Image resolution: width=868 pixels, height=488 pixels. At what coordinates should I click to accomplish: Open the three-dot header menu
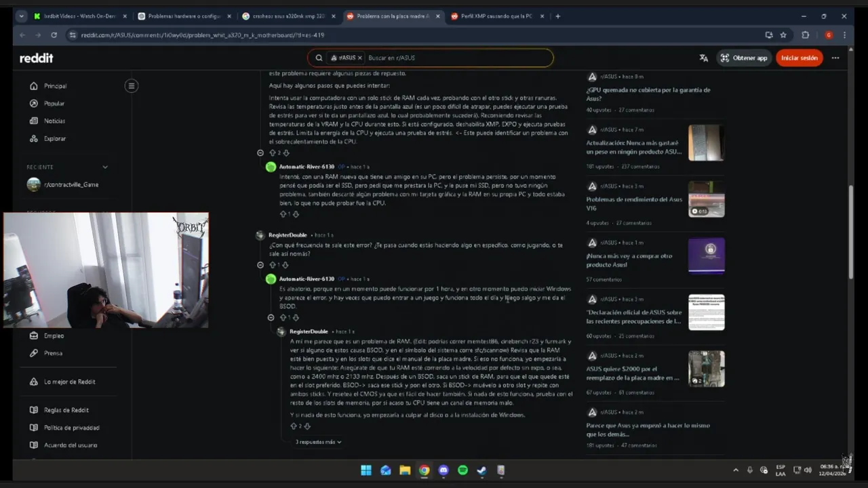tap(835, 58)
